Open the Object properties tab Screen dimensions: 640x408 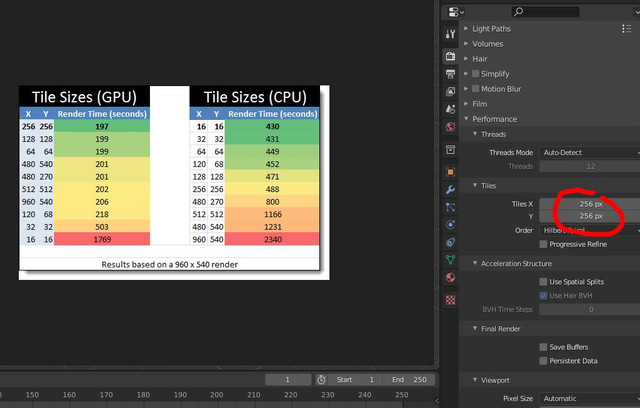pyautogui.click(x=450, y=172)
